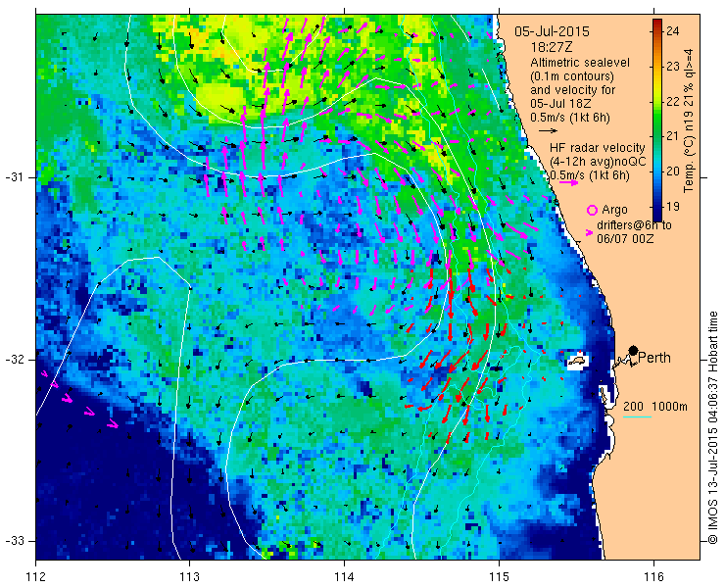Click the magenta HF radar legend arrow
Image resolution: width=725 pixels, height=588 pixels.
[x=568, y=182]
